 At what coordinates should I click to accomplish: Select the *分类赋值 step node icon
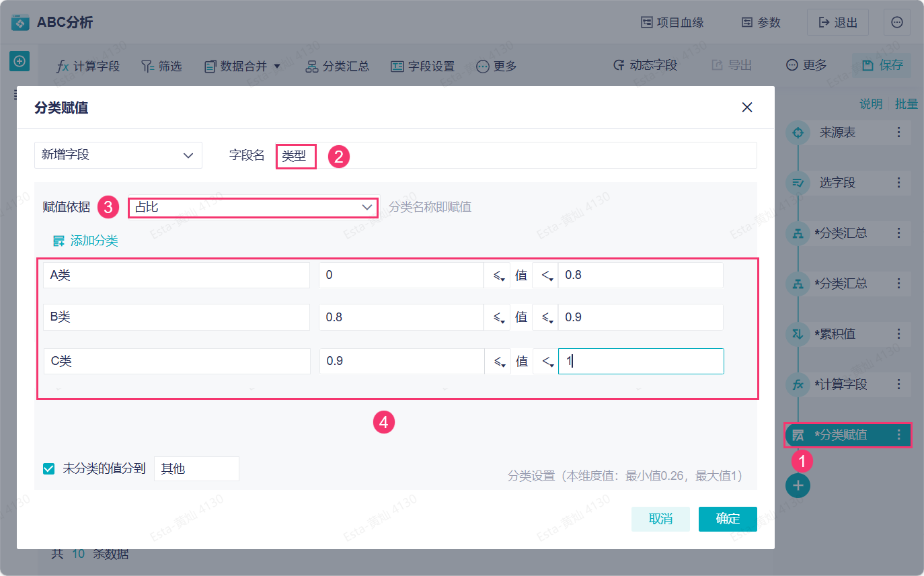[798, 435]
